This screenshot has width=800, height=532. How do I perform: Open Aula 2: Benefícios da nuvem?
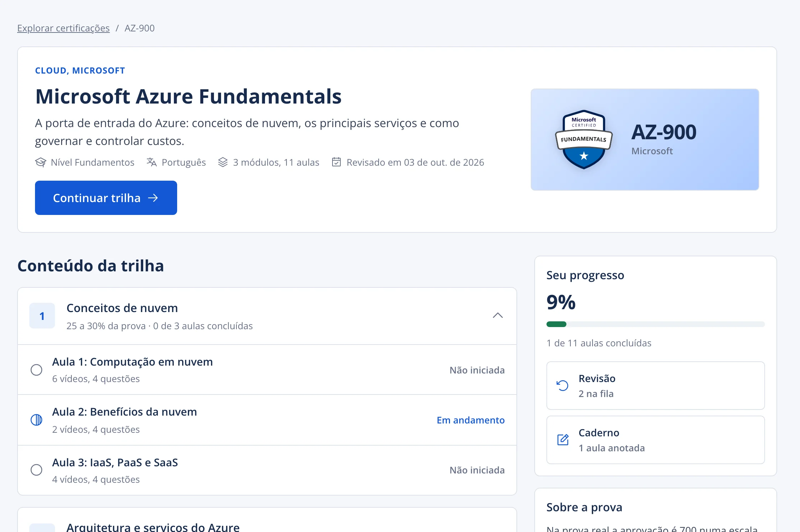[267, 420]
